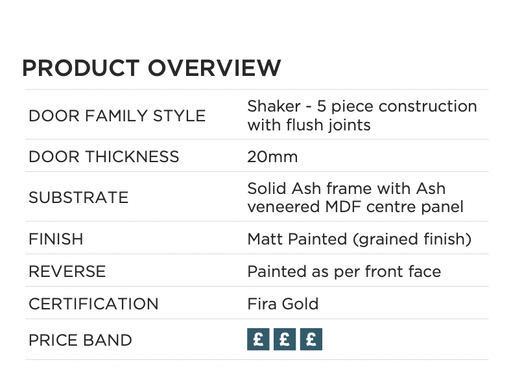Click the third pound price band icon

tap(311, 339)
